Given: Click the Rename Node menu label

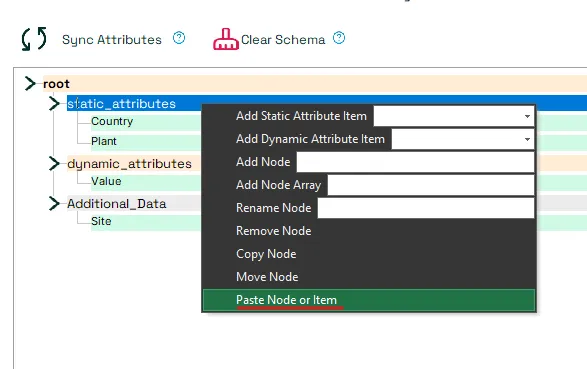Looking at the screenshot, I should (274, 208).
